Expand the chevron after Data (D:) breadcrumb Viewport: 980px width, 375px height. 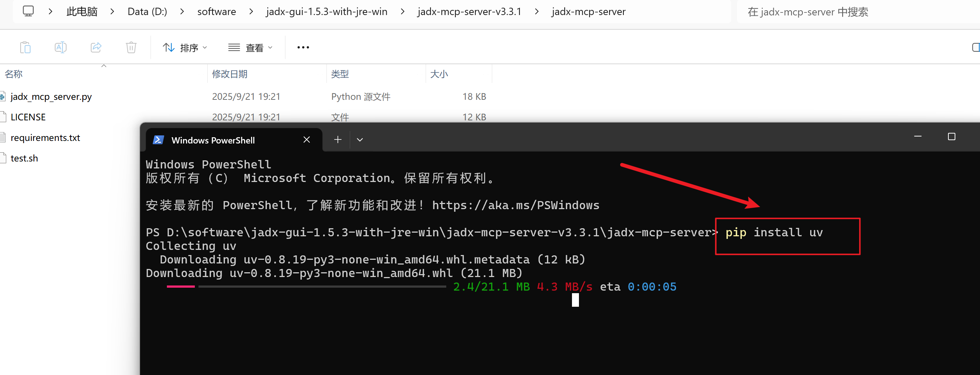tap(182, 12)
